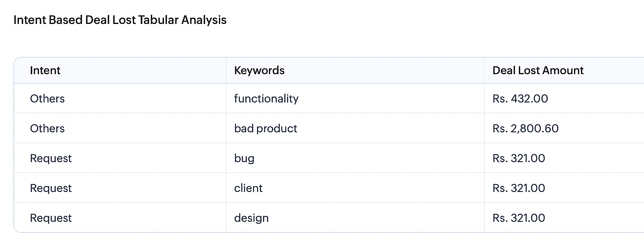
Task: Select Others intent in the bad product row
Action: click(47, 128)
